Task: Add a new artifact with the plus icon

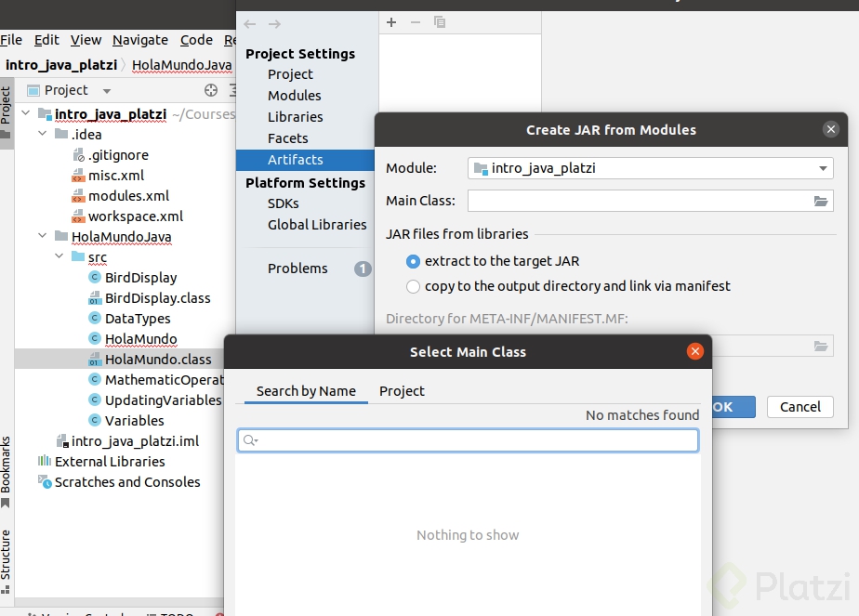Action: pos(391,22)
